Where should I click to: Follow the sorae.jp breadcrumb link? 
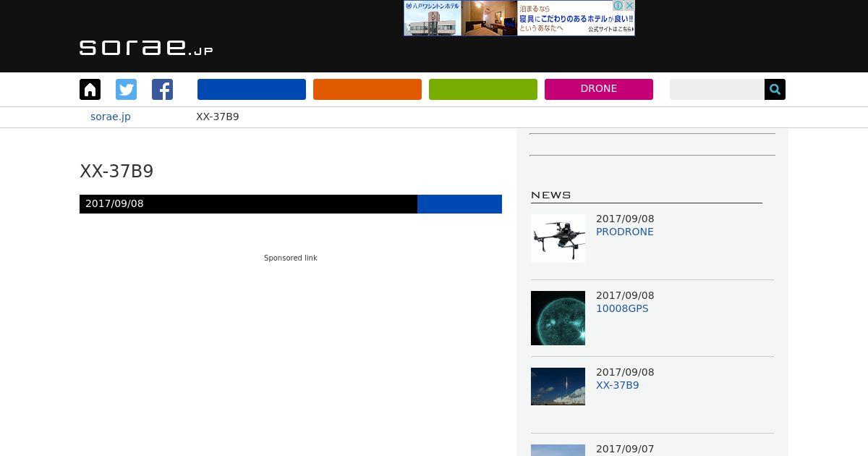[x=111, y=117]
